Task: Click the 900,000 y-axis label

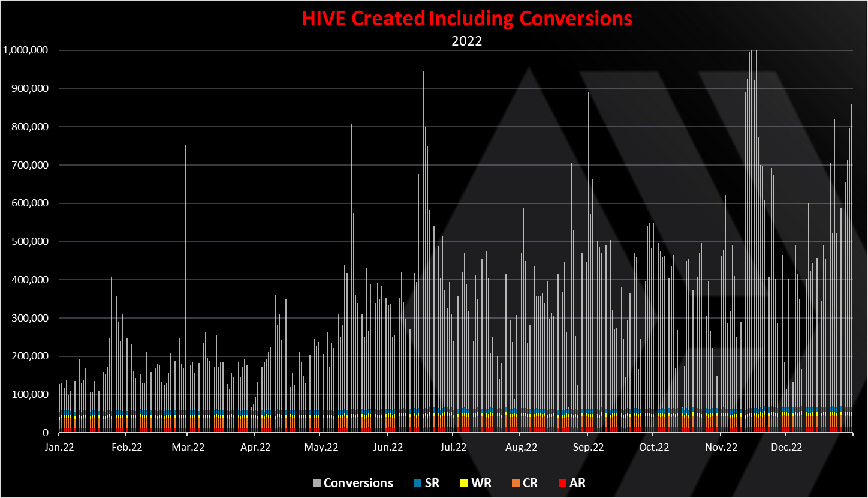Action: (x=31, y=89)
